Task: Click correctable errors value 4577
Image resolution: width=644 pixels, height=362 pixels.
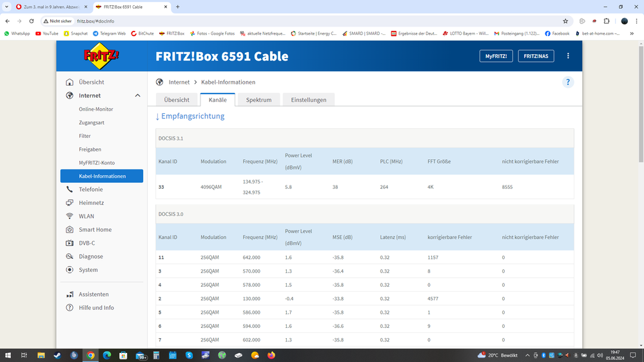Action: (x=433, y=298)
